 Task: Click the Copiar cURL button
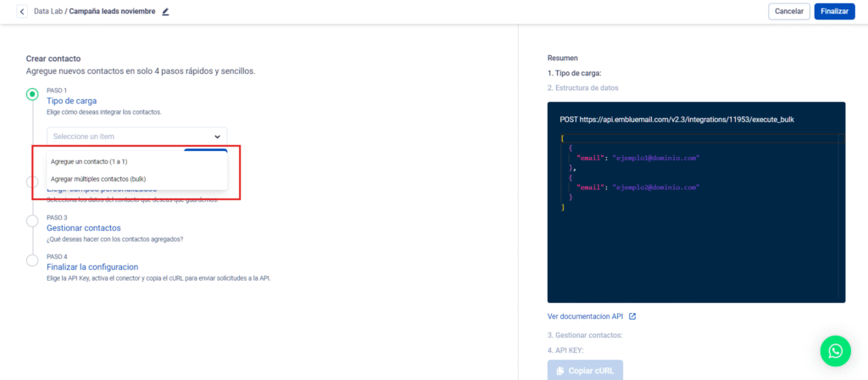pyautogui.click(x=585, y=371)
